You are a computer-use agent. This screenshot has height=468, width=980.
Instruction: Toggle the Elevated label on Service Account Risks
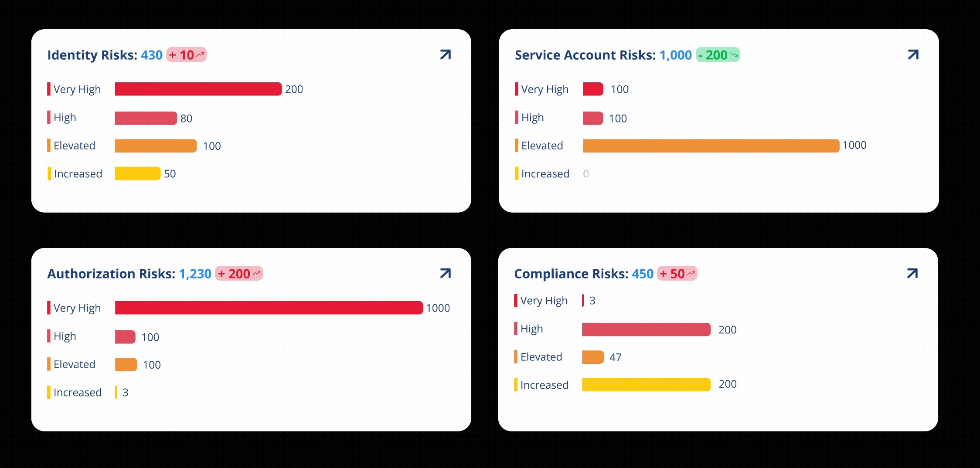(x=542, y=145)
